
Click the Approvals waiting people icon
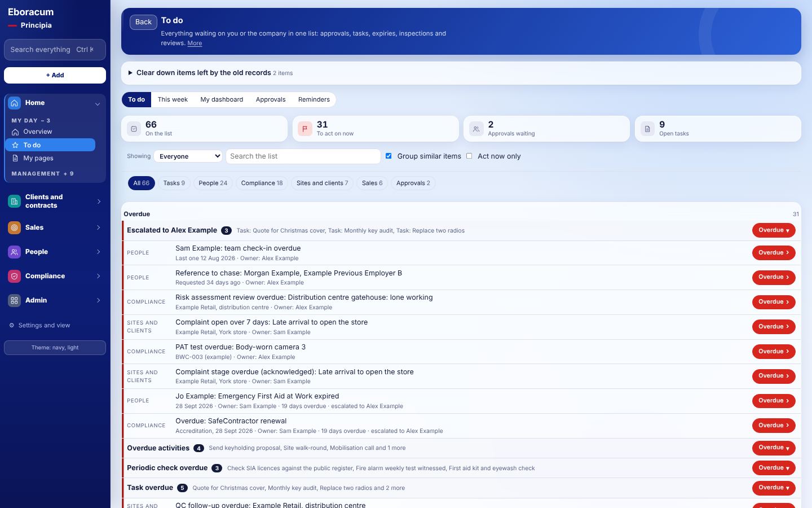(x=476, y=129)
